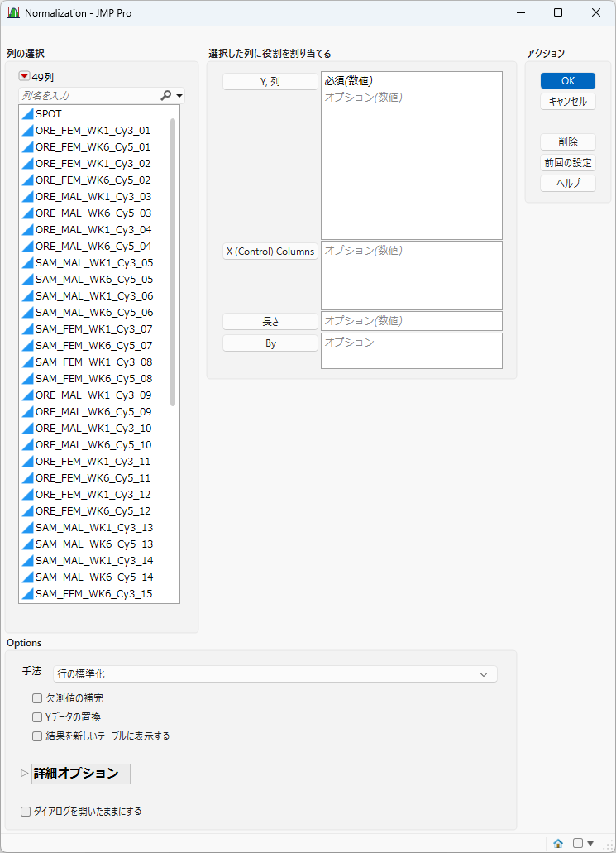Click the 削除 button
Viewport: 616px width, 853px height.
coord(567,142)
